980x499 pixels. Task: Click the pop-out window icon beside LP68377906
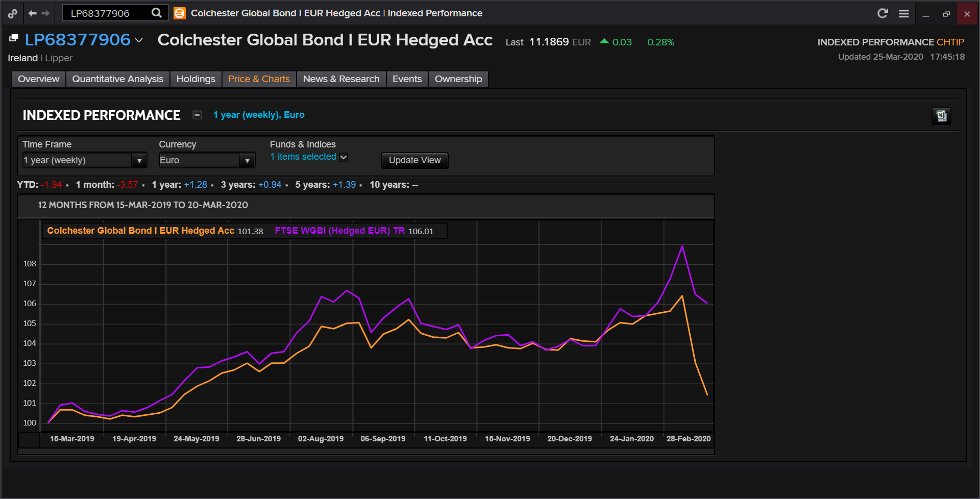coord(14,38)
